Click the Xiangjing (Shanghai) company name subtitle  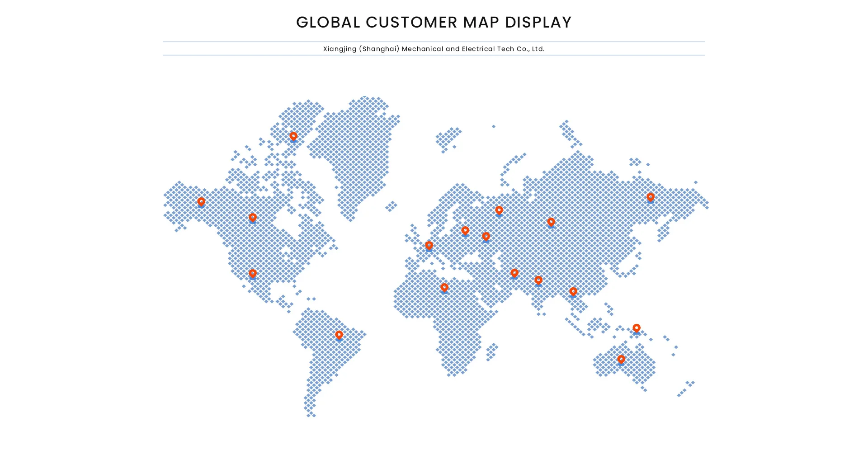434,49
